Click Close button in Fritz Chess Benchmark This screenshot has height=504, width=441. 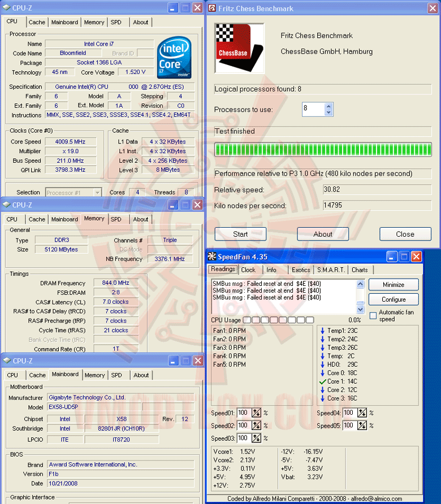405,234
